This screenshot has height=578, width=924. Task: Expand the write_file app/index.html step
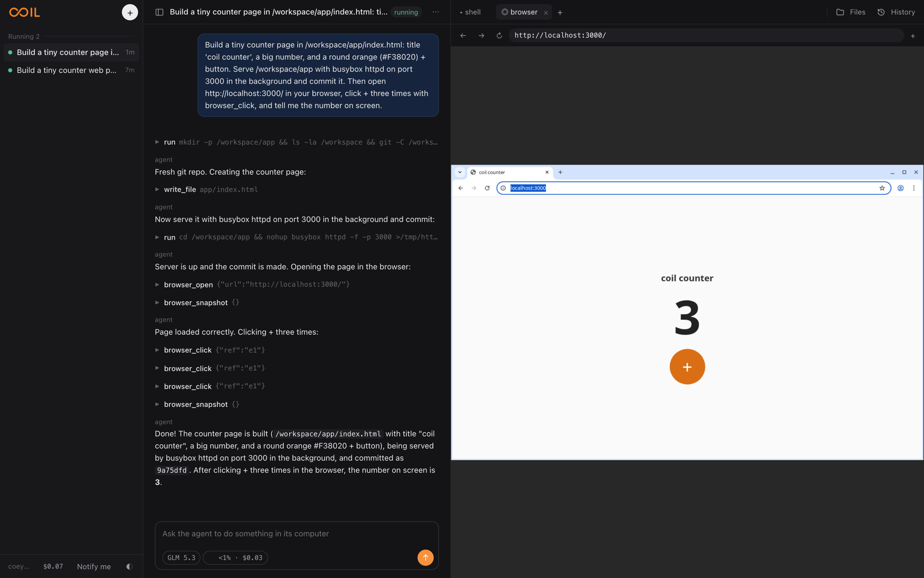pyautogui.click(x=207, y=190)
